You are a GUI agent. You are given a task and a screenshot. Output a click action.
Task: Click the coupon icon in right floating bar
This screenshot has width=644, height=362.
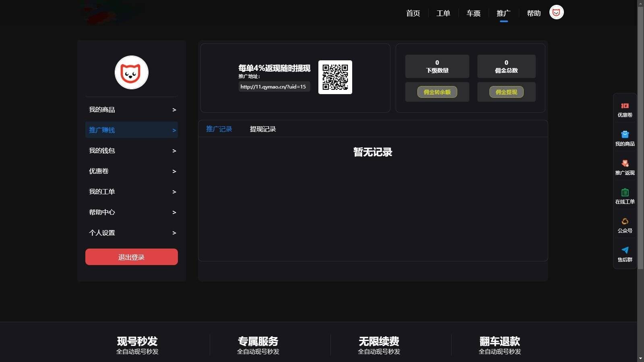pos(625,106)
